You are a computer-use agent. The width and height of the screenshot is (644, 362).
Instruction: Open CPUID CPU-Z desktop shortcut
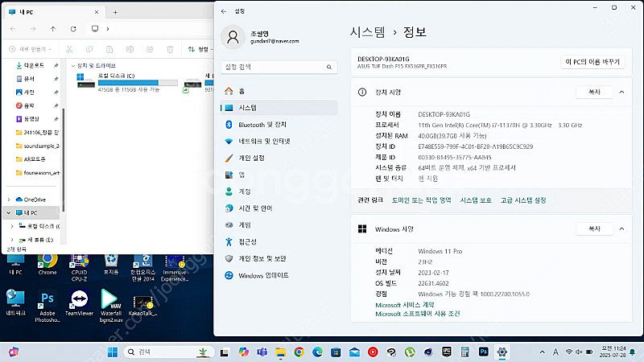pyautogui.click(x=79, y=268)
